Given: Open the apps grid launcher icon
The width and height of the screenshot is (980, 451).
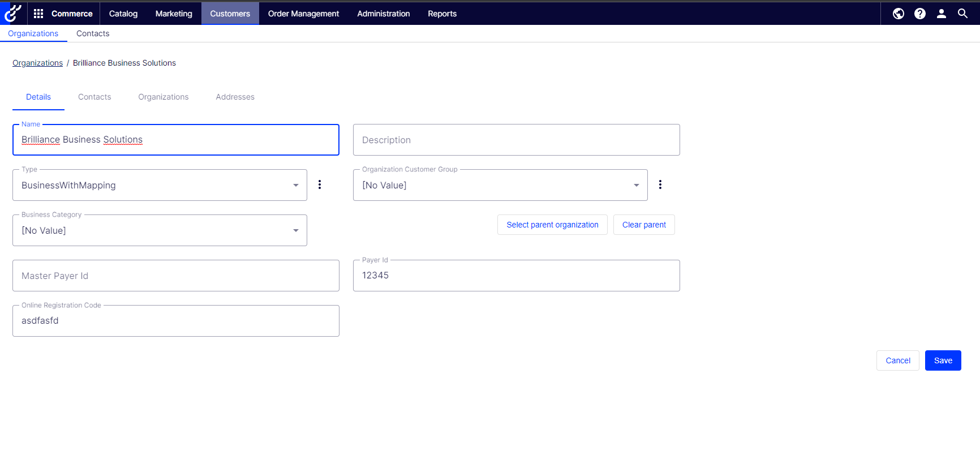Looking at the screenshot, I should (38, 14).
